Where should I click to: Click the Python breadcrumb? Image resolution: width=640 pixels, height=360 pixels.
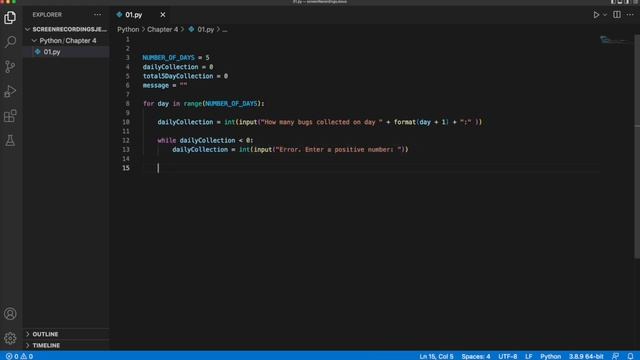click(128, 29)
